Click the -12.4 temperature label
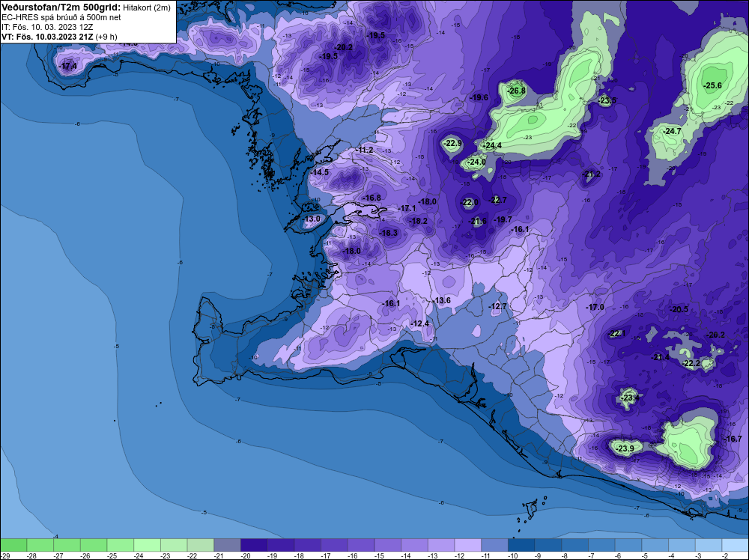The image size is (749, 560). [419, 323]
